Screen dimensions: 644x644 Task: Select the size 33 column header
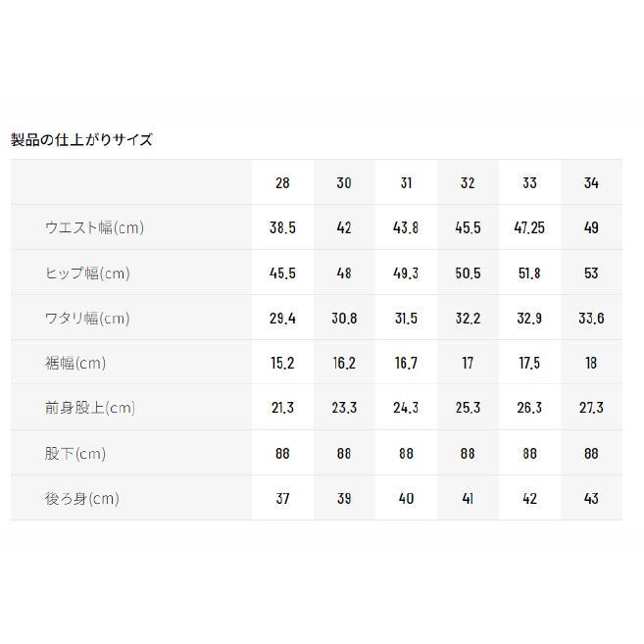(x=529, y=182)
